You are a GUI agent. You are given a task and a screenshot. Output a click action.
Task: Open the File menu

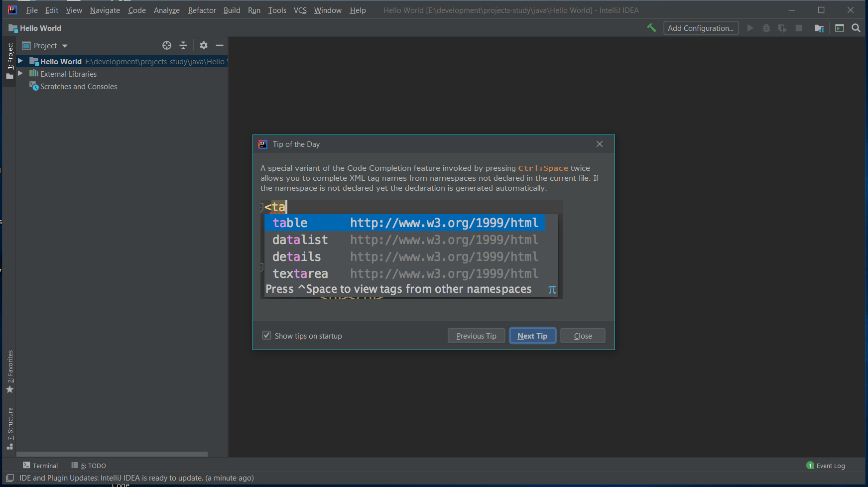32,10
